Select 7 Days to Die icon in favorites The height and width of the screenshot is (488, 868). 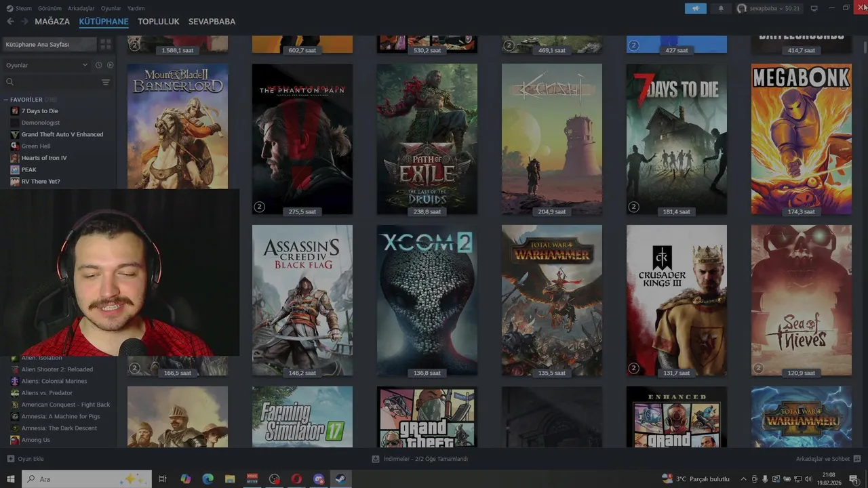15,111
